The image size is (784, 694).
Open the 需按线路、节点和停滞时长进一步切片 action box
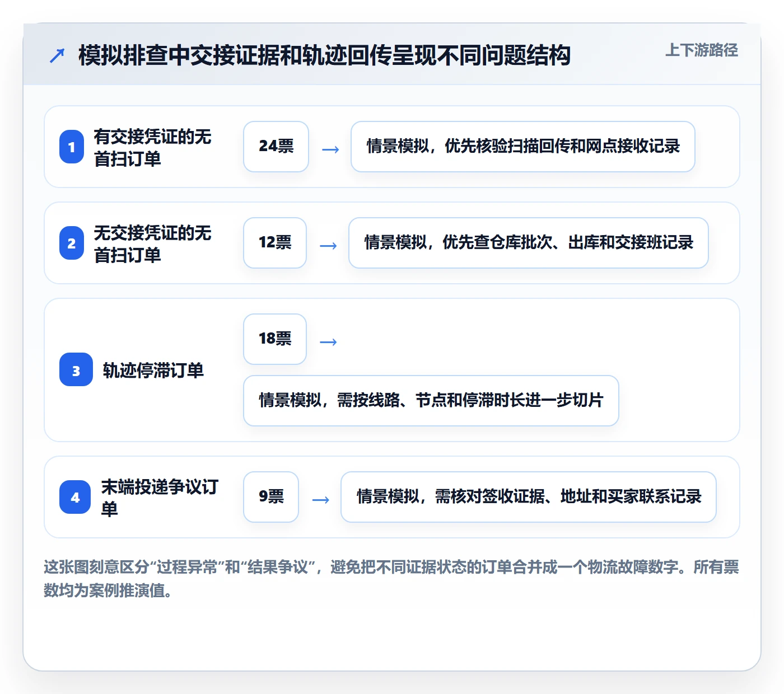431,401
